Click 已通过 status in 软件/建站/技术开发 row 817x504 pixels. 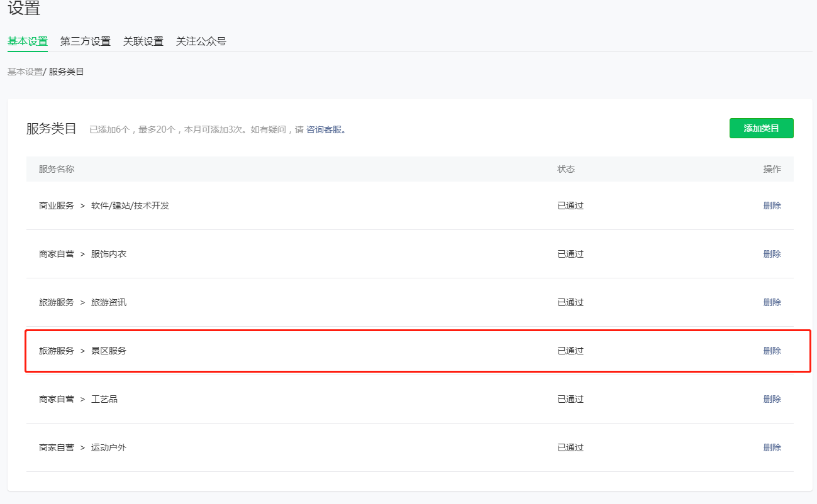click(570, 205)
